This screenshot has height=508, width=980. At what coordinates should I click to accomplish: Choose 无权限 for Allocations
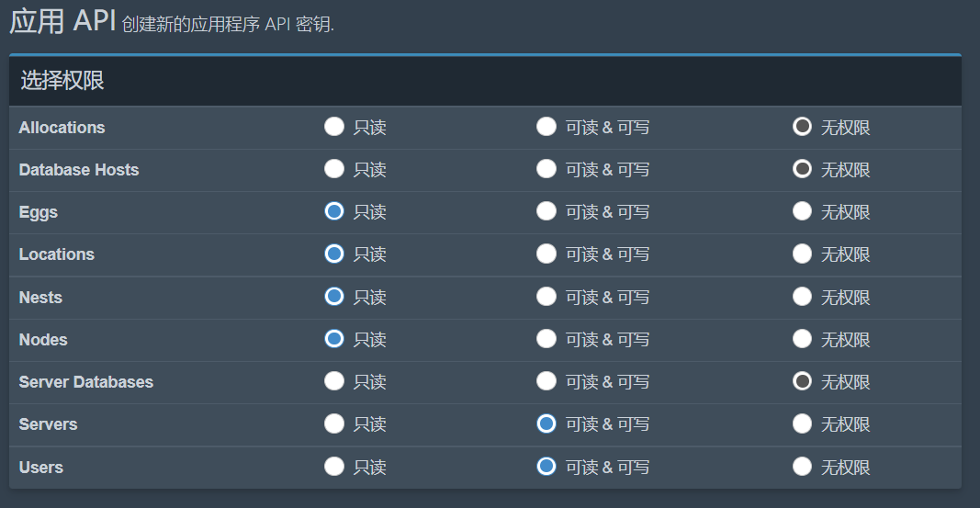pyautogui.click(x=802, y=127)
